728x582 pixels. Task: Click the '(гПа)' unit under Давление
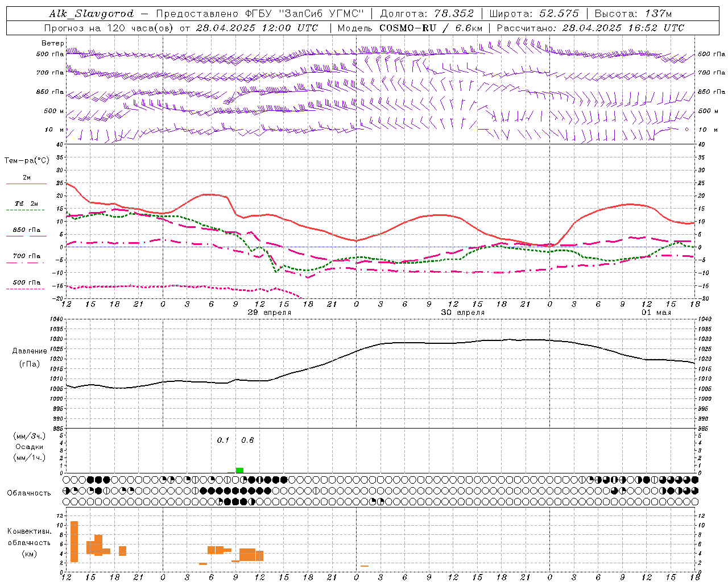[30, 364]
